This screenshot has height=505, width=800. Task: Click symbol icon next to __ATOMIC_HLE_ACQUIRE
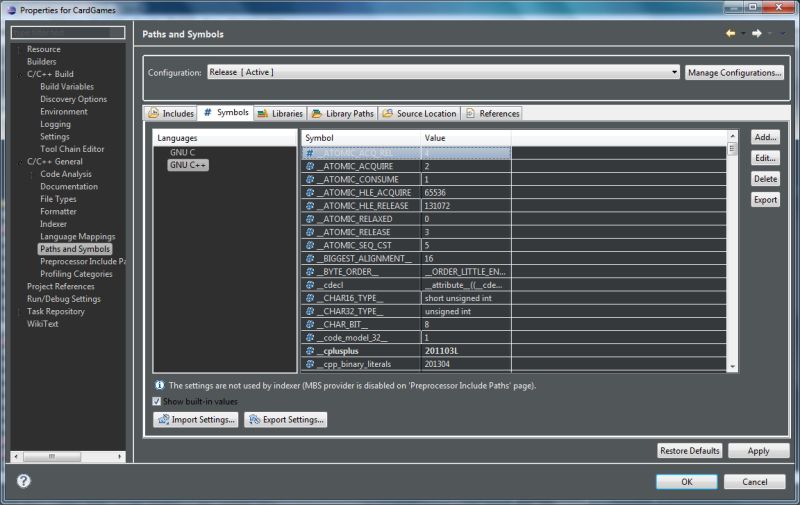tap(310, 193)
